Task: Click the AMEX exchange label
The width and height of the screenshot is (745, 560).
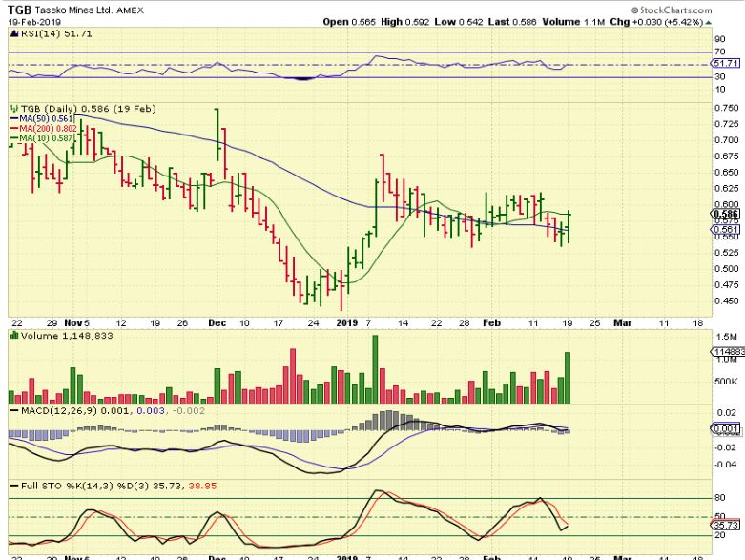Action: coord(130,10)
